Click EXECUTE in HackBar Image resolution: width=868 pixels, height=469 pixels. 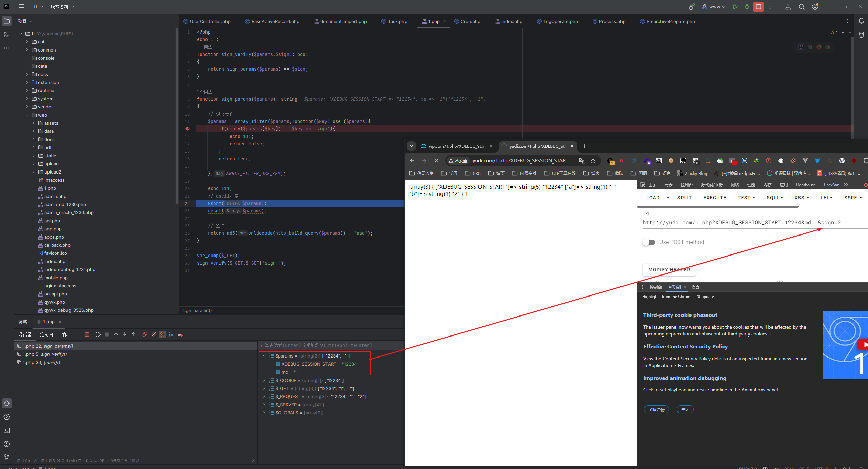714,198
